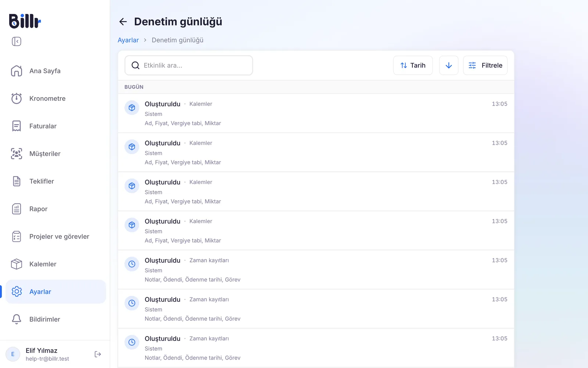Click the fourth Kalemler entry's 13:05 timestamp

pyautogui.click(x=499, y=221)
